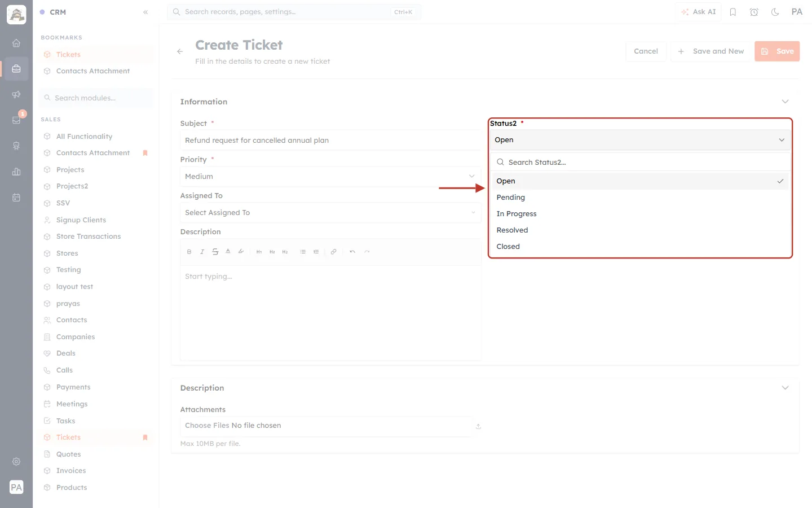Screen dimensions: 812x508
Task: Choose the text color tool in the editor
Action: pyautogui.click(x=228, y=252)
